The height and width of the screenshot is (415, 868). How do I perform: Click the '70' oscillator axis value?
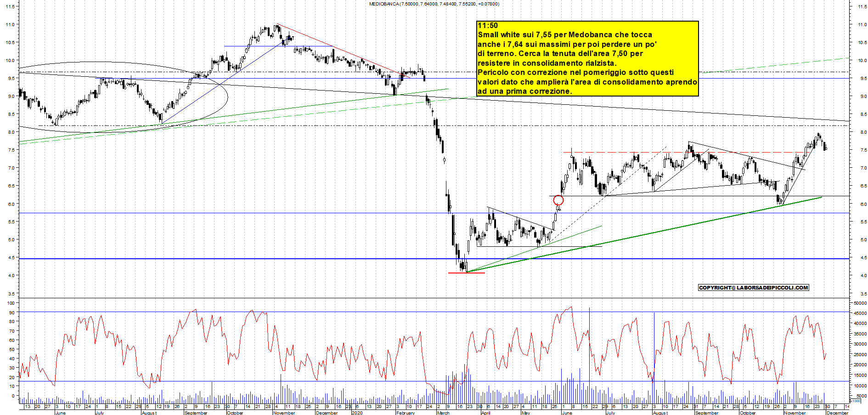point(11,331)
